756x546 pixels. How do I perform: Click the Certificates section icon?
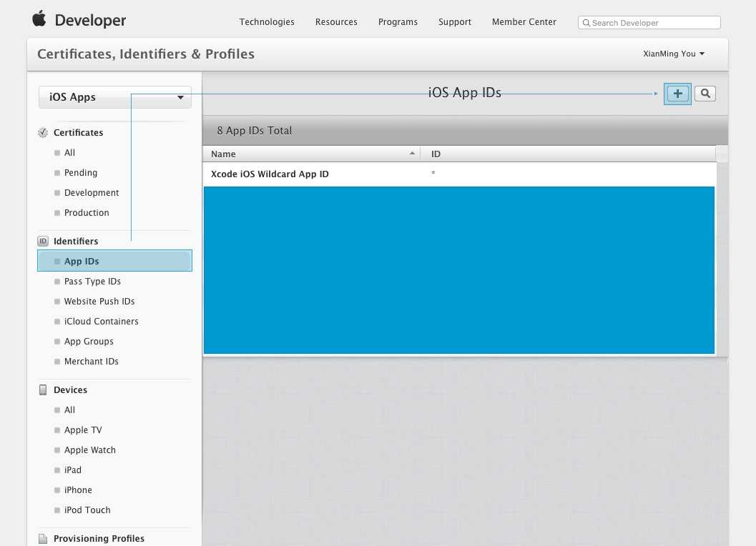coord(43,132)
